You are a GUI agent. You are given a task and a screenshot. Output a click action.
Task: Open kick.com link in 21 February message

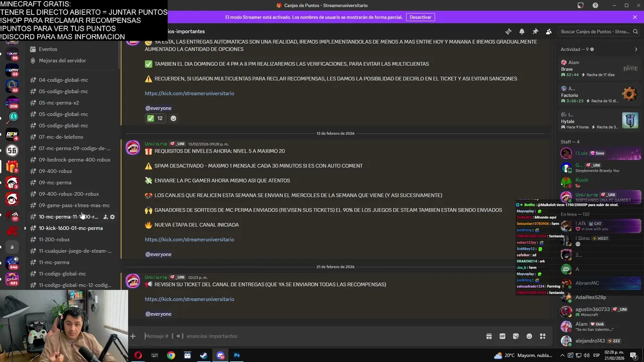(x=189, y=299)
